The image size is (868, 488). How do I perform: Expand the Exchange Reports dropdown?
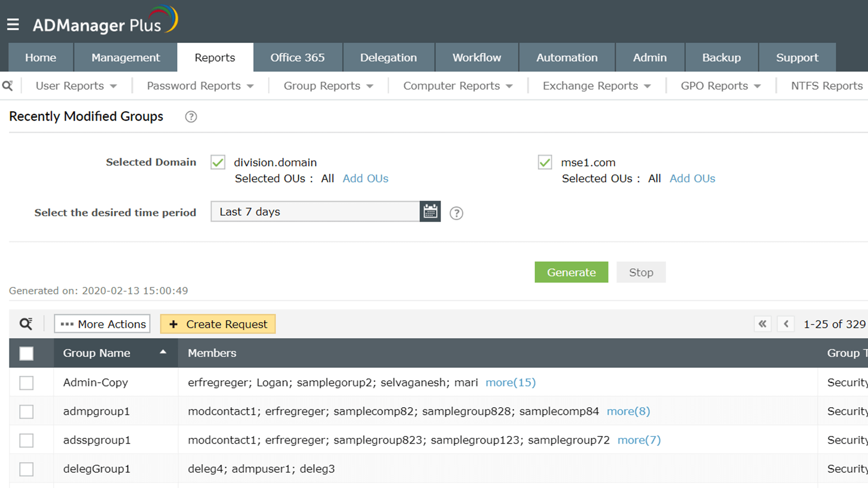[x=597, y=86]
